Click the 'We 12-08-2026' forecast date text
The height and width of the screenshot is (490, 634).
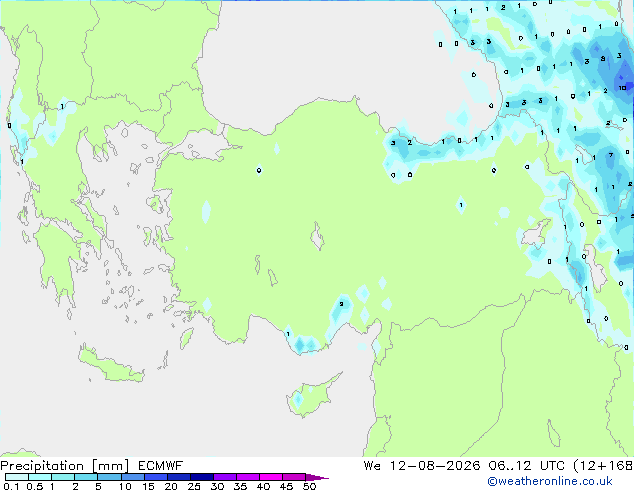coord(422,466)
